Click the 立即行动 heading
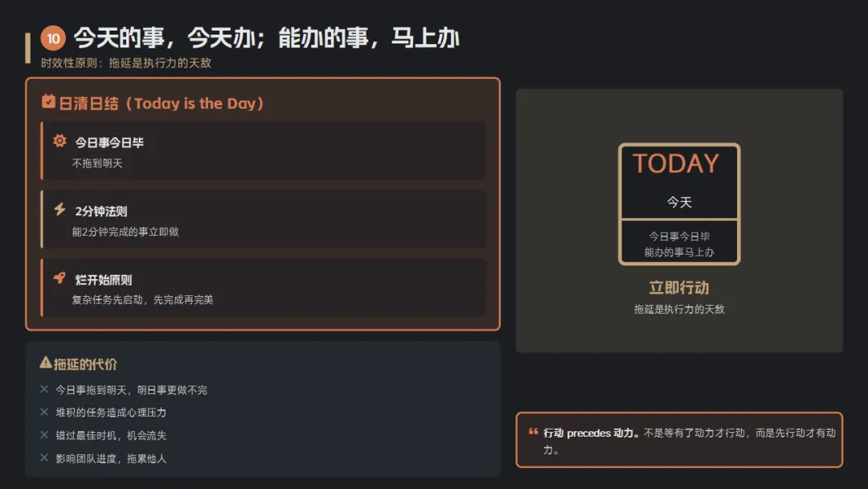The height and width of the screenshot is (489, 868). [x=679, y=288]
